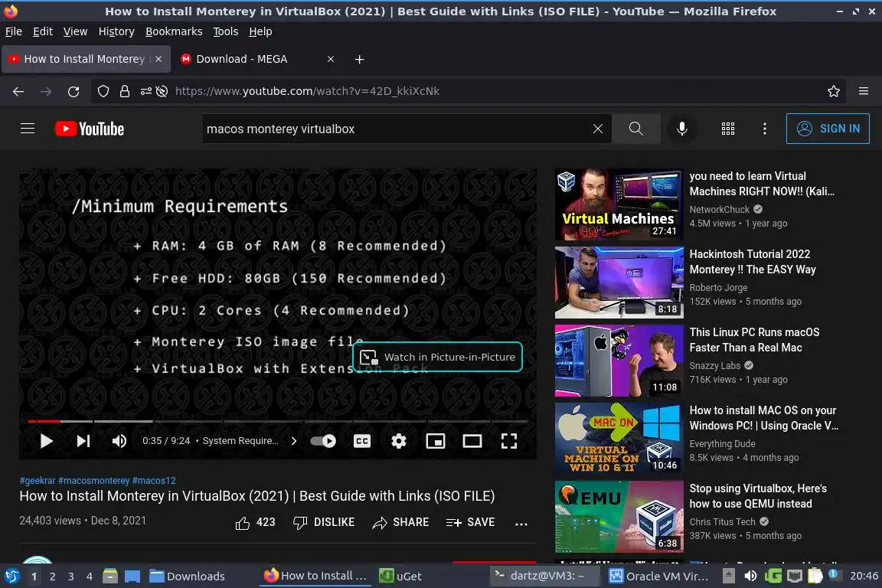
Task: Open more actions ellipsis below the video
Action: [x=521, y=524]
